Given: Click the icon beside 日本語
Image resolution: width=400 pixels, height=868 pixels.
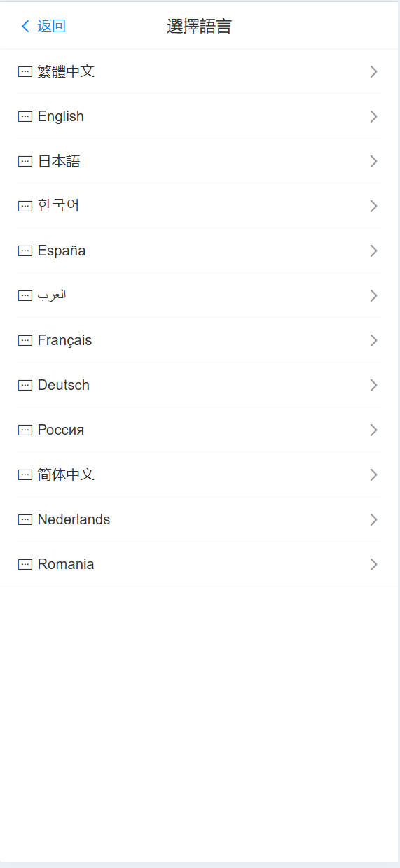Looking at the screenshot, I should tap(25, 161).
